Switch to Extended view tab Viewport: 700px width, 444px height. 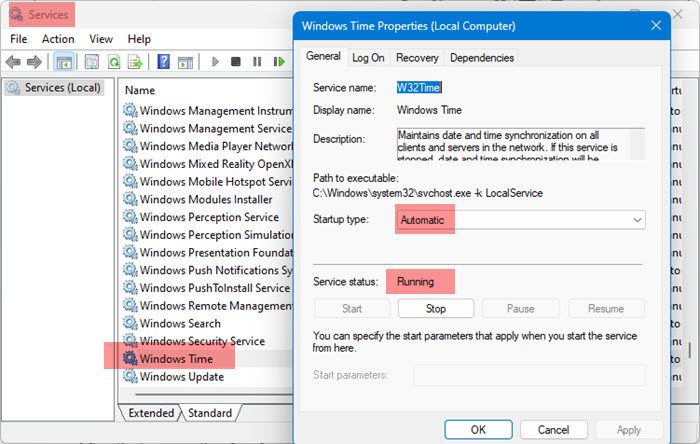click(x=151, y=413)
